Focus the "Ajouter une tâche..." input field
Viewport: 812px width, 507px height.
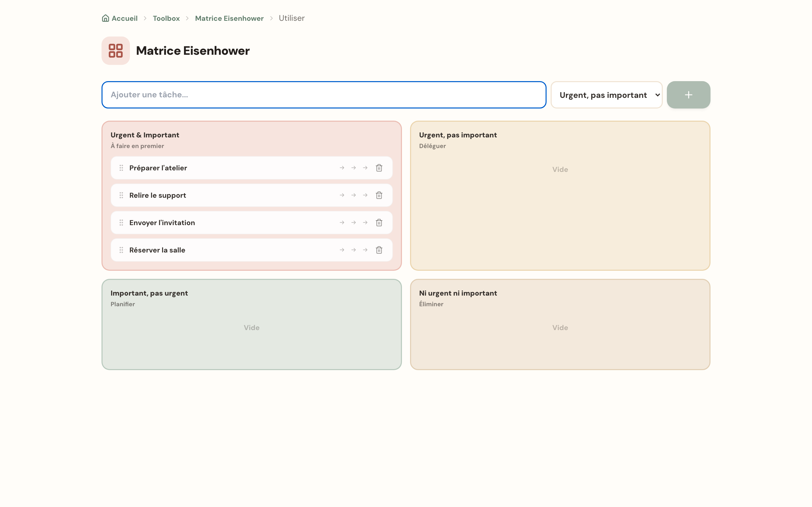tap(324, 95)
